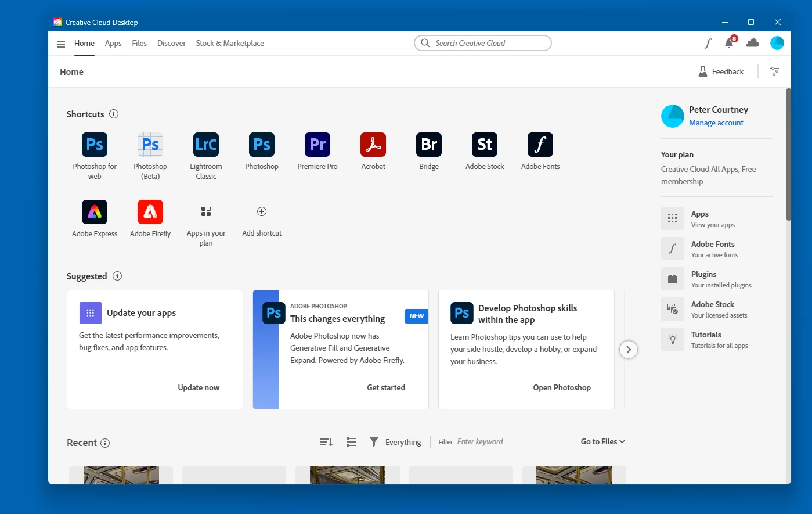The width and height of the screenshot is (812, 514).
Task: Open Adobe Stock shortcut
Action: pyautogui.click(x=485, y=145)
